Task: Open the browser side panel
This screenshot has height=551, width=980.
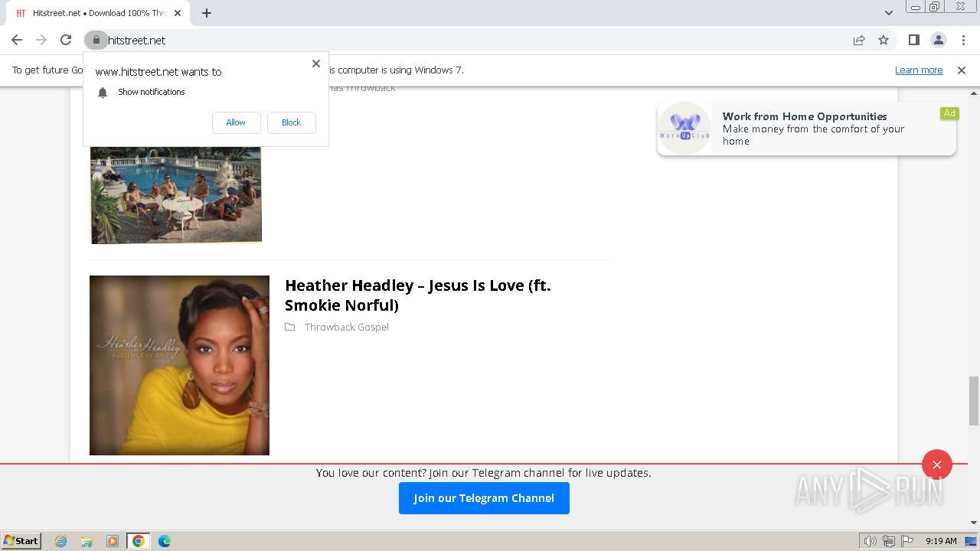Action: tap(913, 40)
